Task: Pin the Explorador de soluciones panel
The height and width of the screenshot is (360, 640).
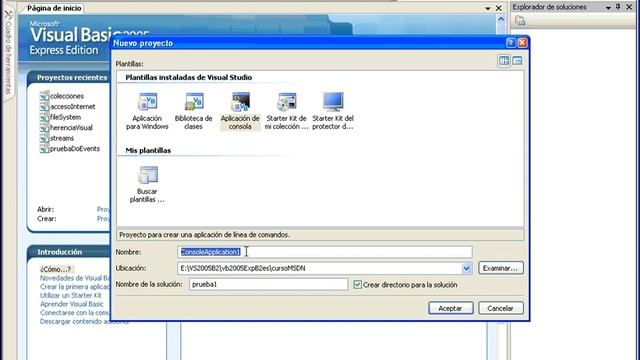Action: [x=618, y=7]
